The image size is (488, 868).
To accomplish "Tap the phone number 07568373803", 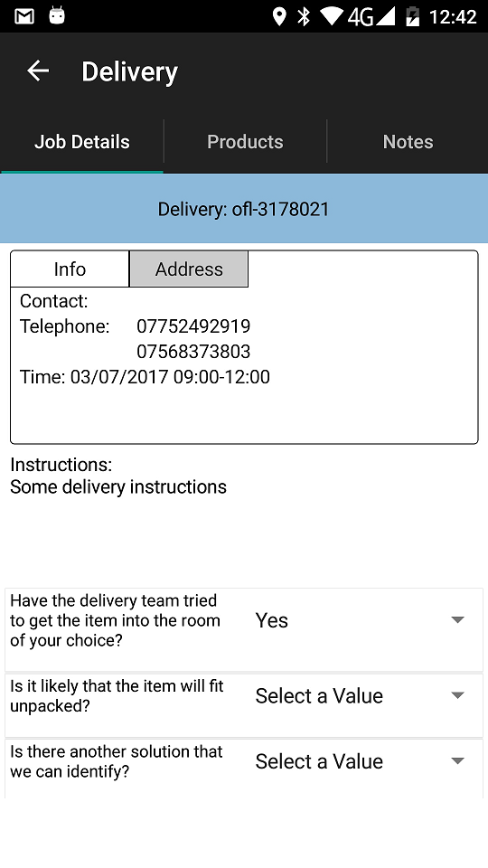I will tap(193, 352).
